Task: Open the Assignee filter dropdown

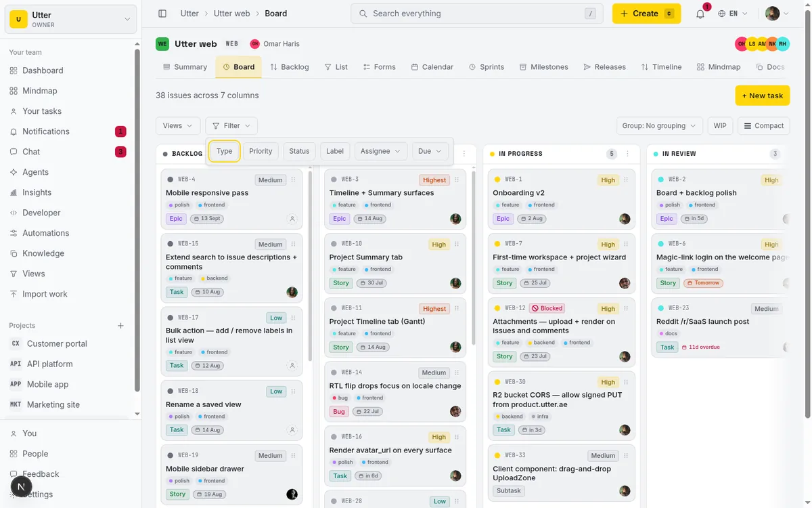Action: click(380, 151)
